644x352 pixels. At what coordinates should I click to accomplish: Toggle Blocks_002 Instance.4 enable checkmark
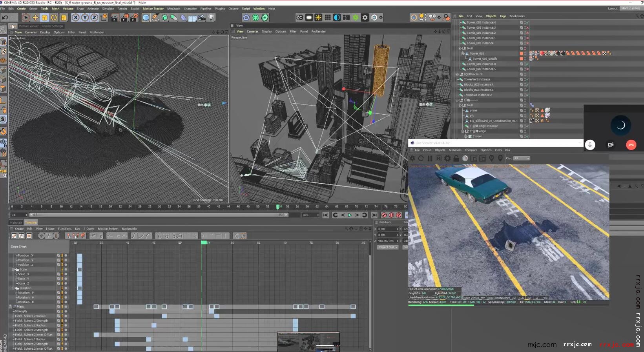[x=527, y=84]
